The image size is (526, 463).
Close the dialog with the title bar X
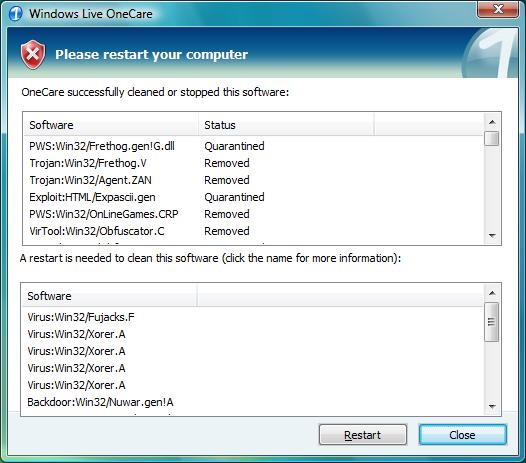(498, 9)
